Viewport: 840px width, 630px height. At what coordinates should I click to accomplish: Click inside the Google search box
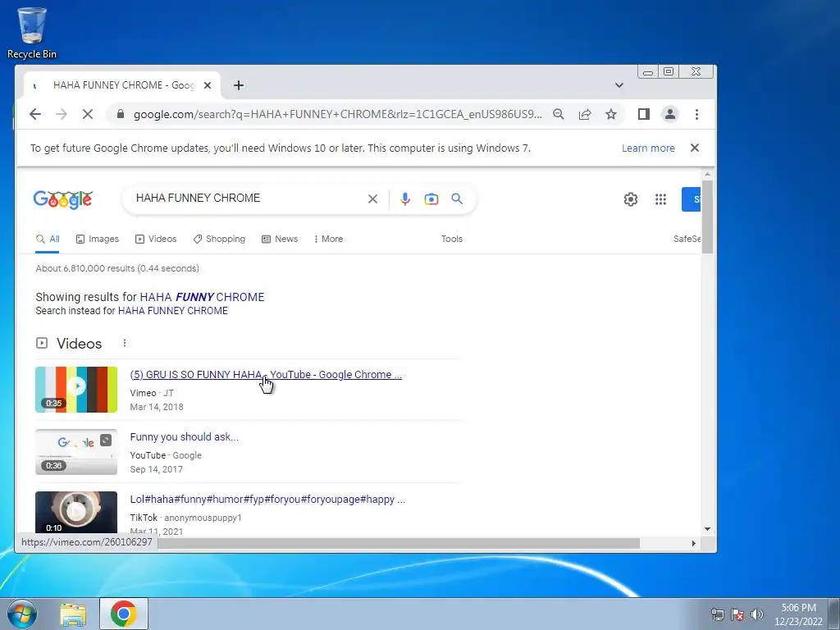(246, 199)
